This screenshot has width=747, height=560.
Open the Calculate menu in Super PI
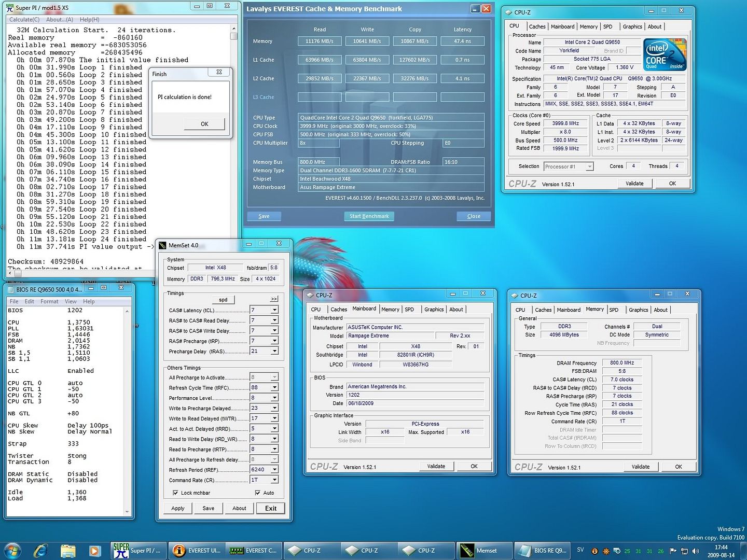coord(24,19)
